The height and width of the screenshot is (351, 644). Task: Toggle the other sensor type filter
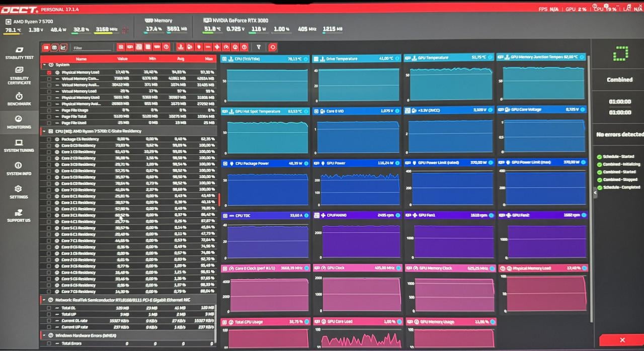pyautogui.click(x=244, y=47)
